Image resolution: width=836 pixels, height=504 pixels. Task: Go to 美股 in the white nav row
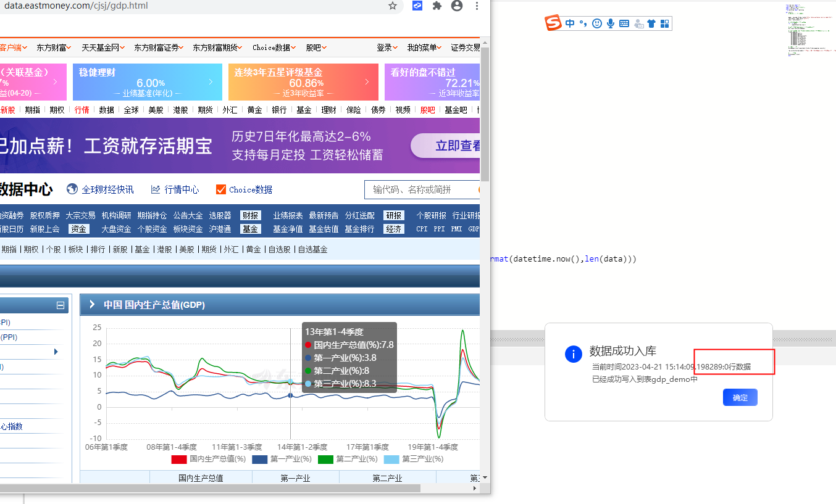coord(156,110)
